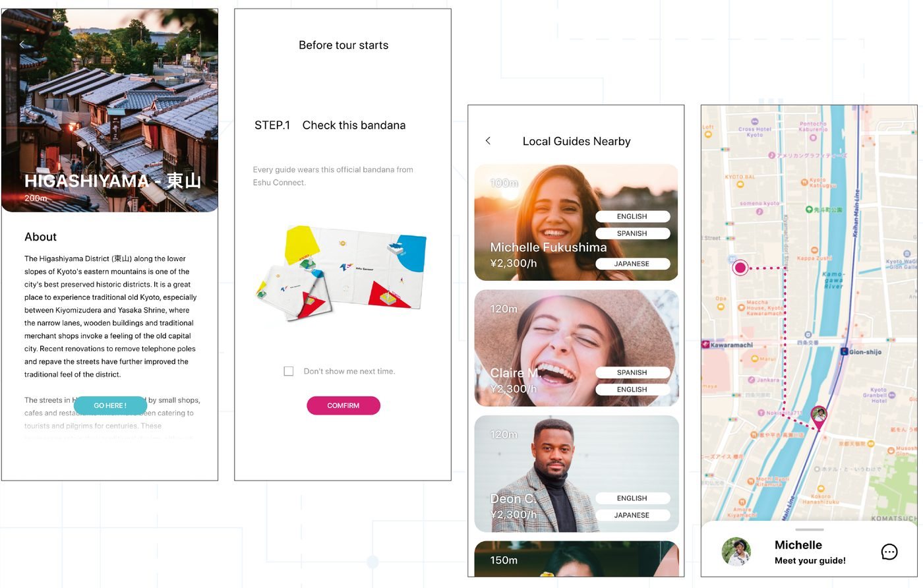Screen dimensions: 923x588
Task: Open the partially visible 150m guide card
Action: (x=576, y=558)
